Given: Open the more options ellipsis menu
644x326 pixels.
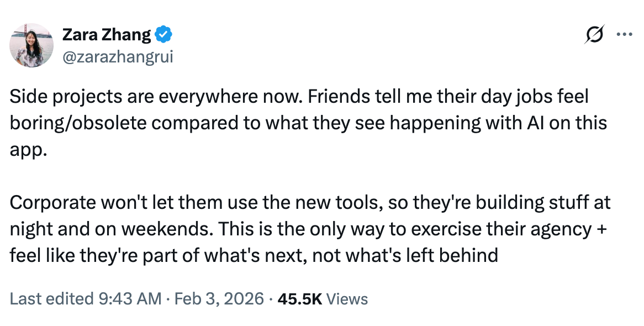Looking at the screenshot, I should coord(624,34).
